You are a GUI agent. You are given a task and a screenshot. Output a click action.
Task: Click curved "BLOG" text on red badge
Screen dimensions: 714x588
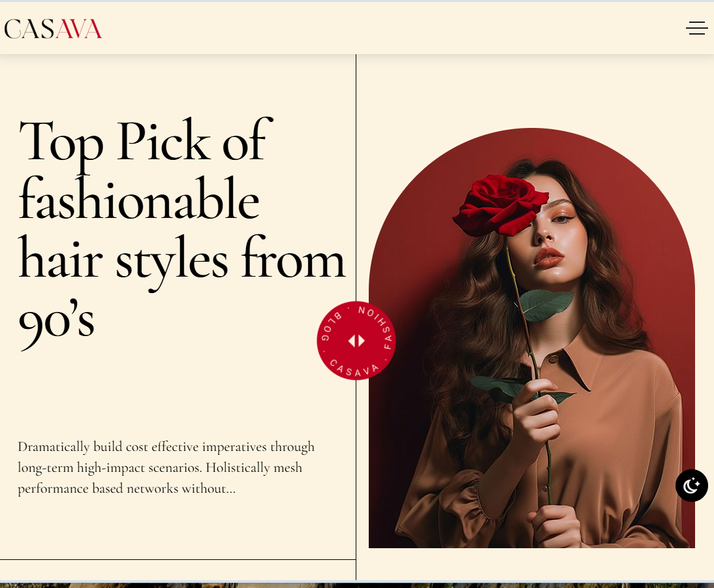point(330,326)
